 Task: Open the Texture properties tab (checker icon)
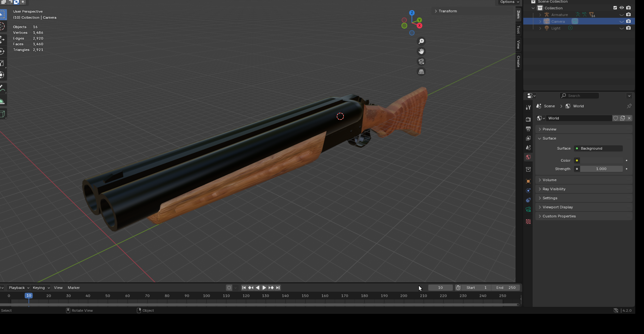click(528, 222)
